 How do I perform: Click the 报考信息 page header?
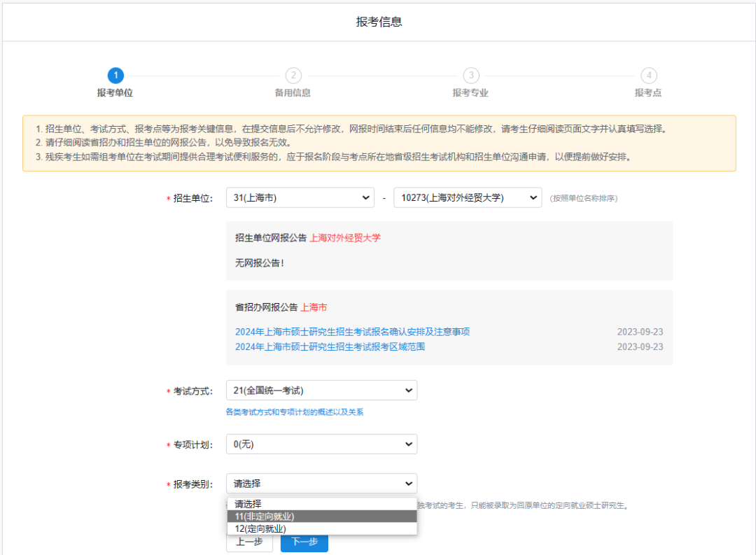[378, 20]
